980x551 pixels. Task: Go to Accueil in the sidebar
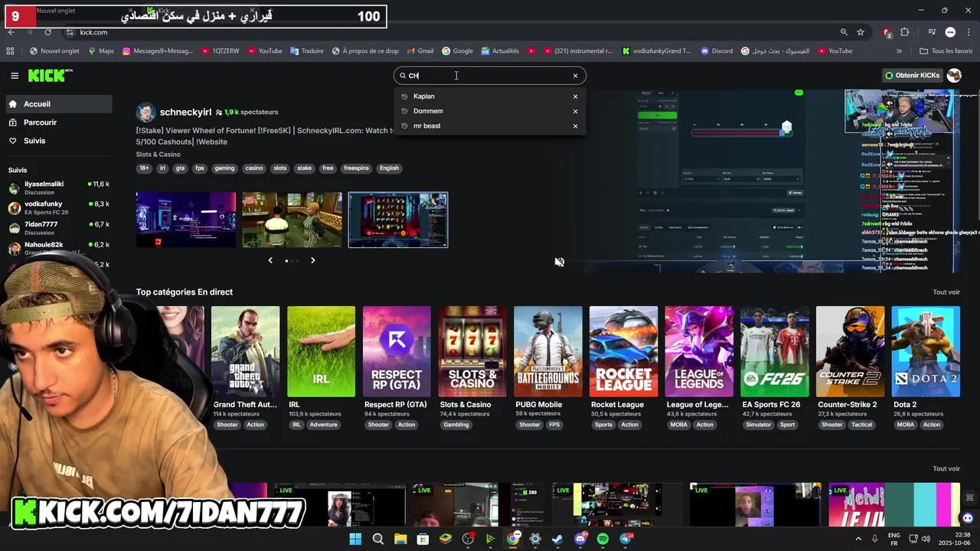58,104
